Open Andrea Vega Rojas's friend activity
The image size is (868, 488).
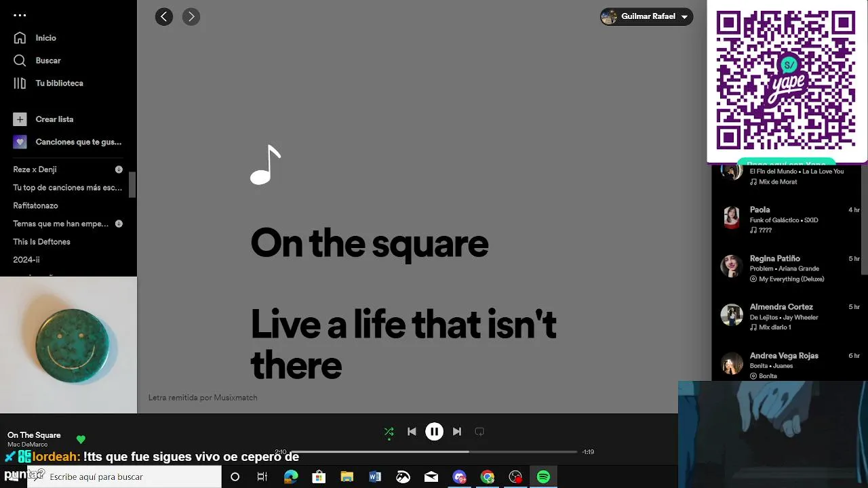pos(789,365)
